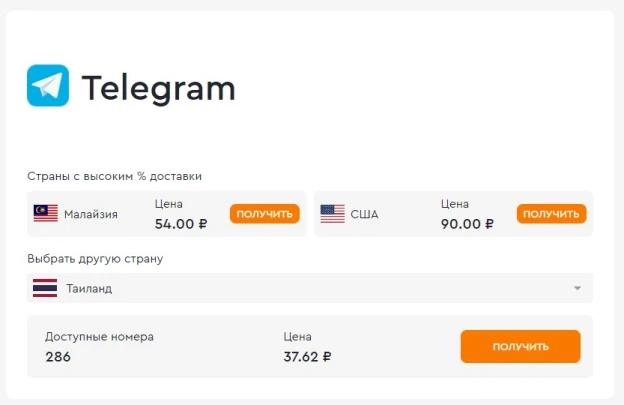The height and width of the screenshot is (405, 624).
Task: Open the Таиланд country selector
Action: click(310, 288)
